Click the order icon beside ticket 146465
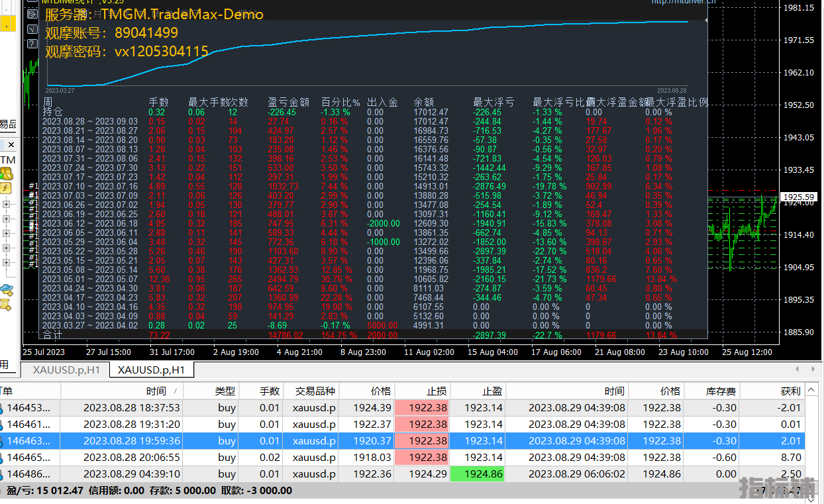 pos(2,458)
